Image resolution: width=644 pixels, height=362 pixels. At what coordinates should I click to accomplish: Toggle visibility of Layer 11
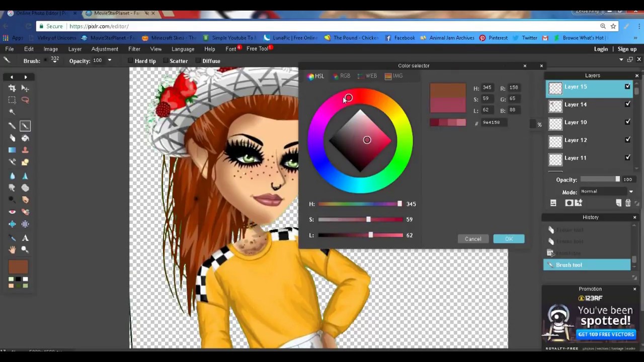[x=627, y=157]
